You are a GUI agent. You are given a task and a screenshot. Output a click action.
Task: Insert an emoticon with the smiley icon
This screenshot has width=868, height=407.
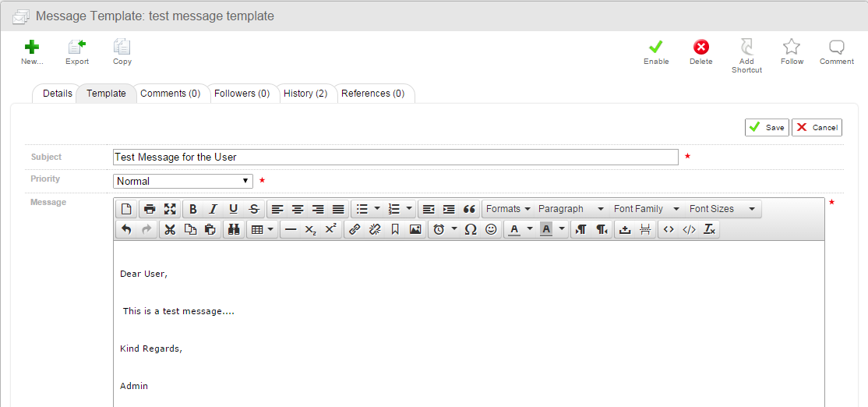(491, 229)
